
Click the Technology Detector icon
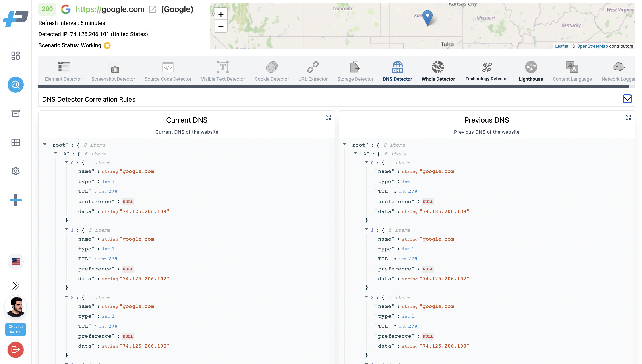[x=487, y=67]
